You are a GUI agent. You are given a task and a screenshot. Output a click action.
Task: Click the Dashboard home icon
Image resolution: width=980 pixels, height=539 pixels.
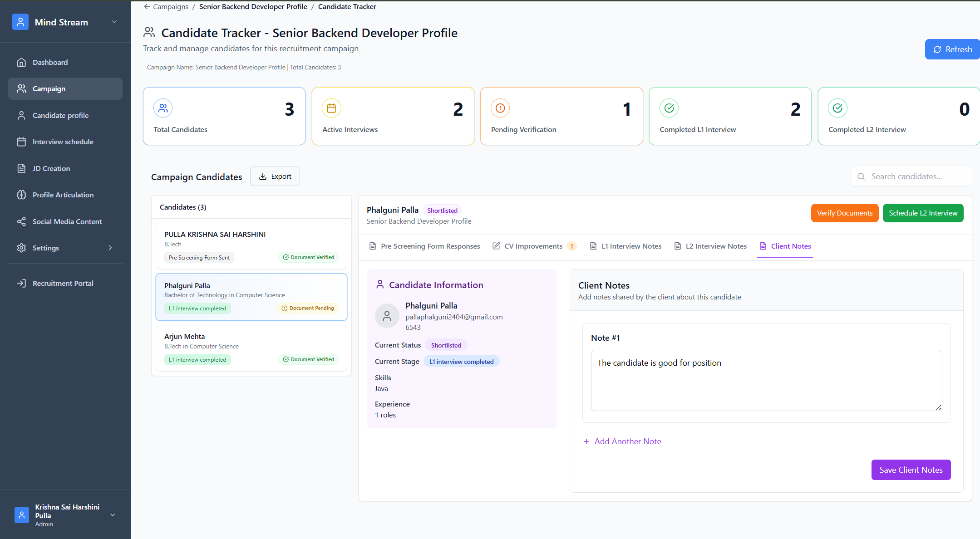coord(21,62)
